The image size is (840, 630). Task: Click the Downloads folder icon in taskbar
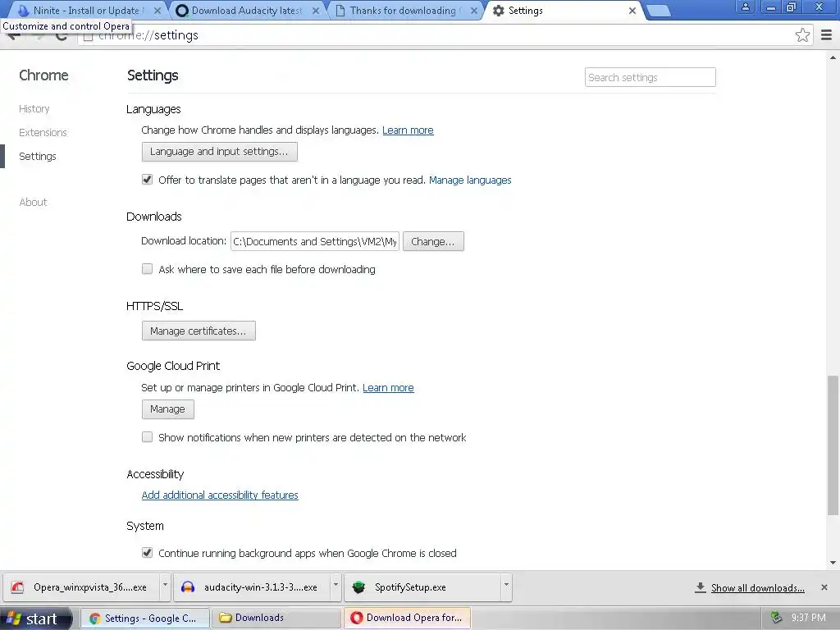click(225, 619)
